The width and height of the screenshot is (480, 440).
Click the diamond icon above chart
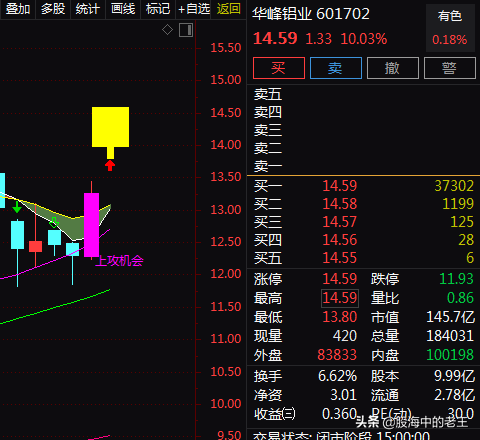pos(167,30)
